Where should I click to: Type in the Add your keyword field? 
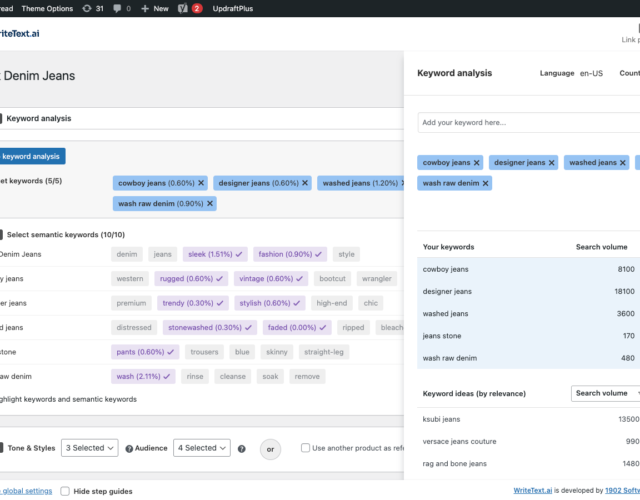525,122
